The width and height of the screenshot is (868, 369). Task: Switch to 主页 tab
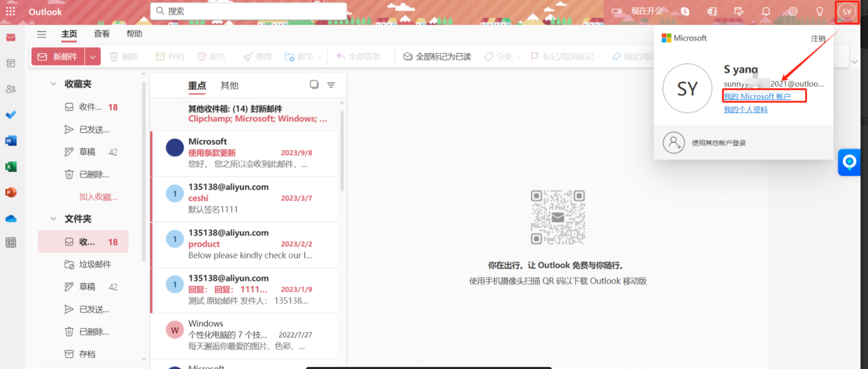point(69,34)
